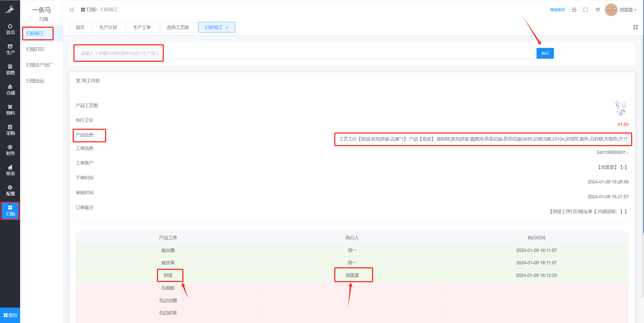Click the 常用 favorites button

pos(10,315)
